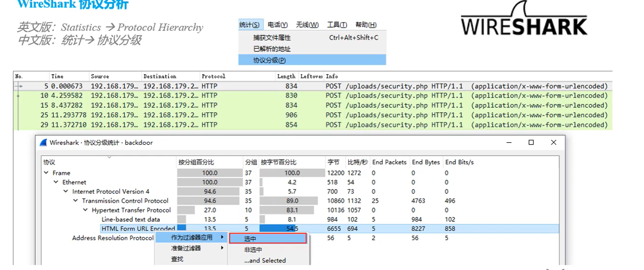The image size is (644, 270).
Task: Sort packet list by the No. column
Action: tap(19, 76)
